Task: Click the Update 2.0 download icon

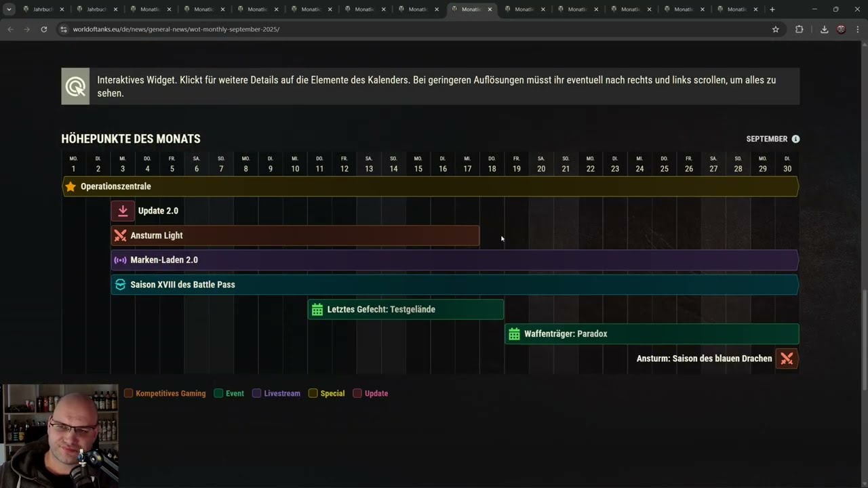Action: coord(123,211)
